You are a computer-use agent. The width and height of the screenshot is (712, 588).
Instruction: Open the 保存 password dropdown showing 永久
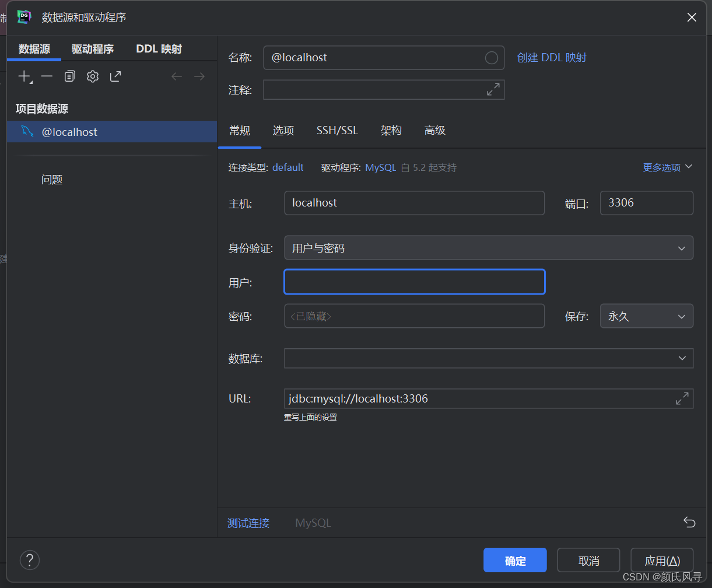[647, 316]
